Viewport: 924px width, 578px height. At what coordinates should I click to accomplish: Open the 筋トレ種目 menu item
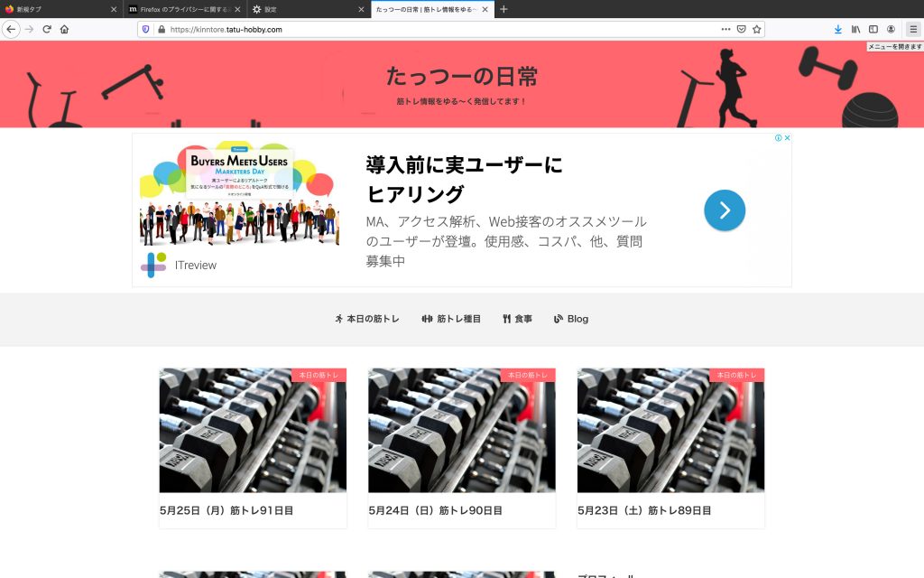pos(451,319)
